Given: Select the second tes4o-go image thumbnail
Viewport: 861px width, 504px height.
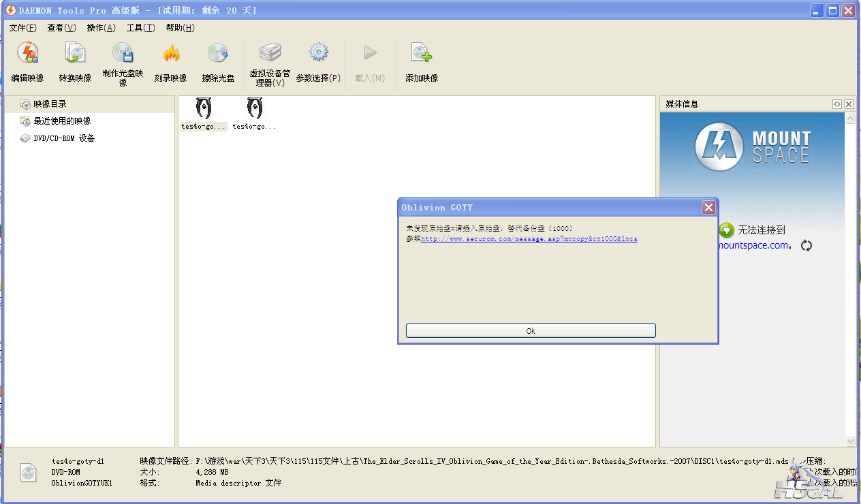Looking at the screenshot, I should tap(254, 113).
